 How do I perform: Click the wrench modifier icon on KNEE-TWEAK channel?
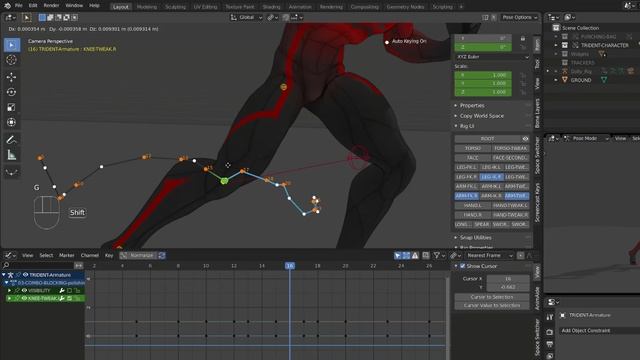click(62, 299)
